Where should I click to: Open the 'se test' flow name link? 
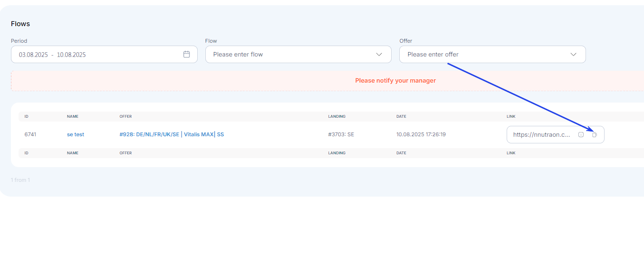76,134
